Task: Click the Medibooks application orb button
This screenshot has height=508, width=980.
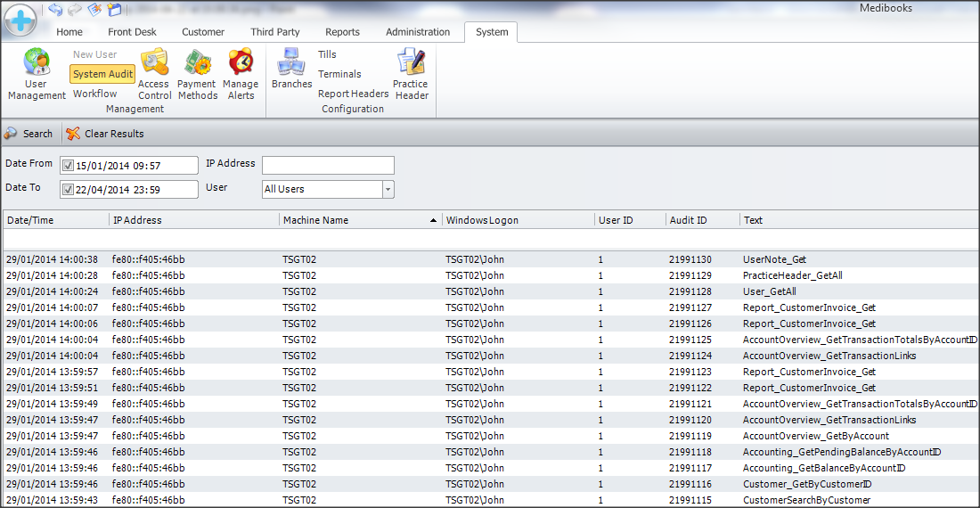Action: pyautogui.click(x=20, y=19)
